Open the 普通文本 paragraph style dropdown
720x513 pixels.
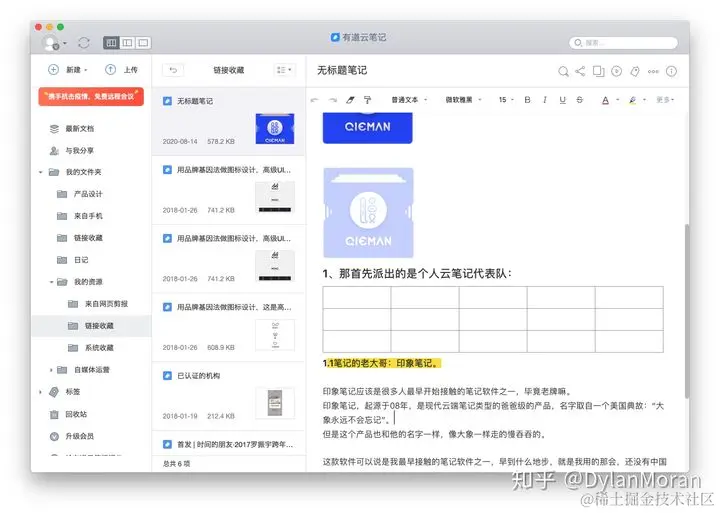(x=409, y=100)
